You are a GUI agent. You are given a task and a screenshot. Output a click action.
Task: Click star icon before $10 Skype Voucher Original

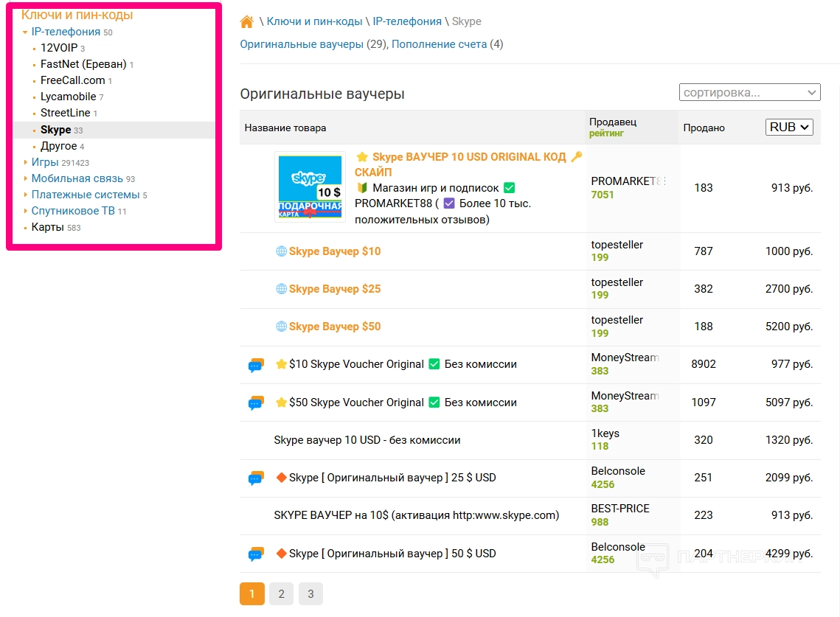[281, 364]
